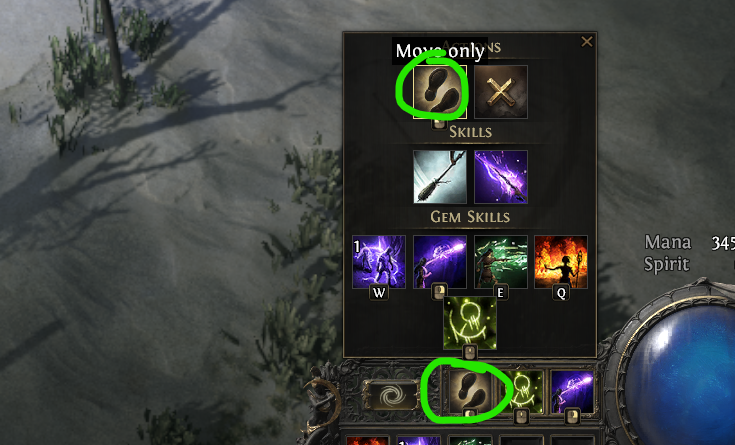Image resolution: width=735 pixels, height=445 pixels.
Task: Pick the fire gem skill above Q
Action: (x=561, y=262)
